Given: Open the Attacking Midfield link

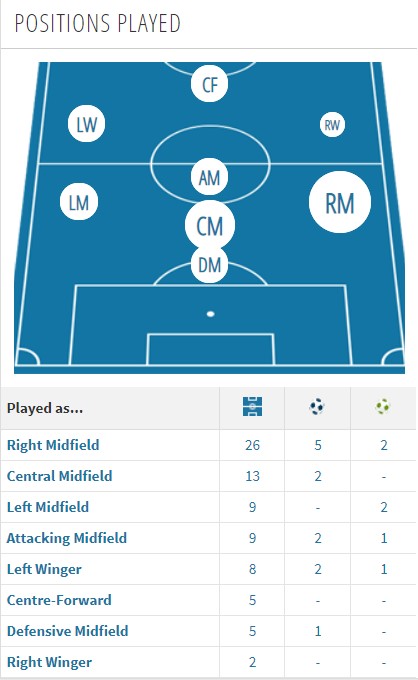Looking at the screenshot, I should point(67,538).
